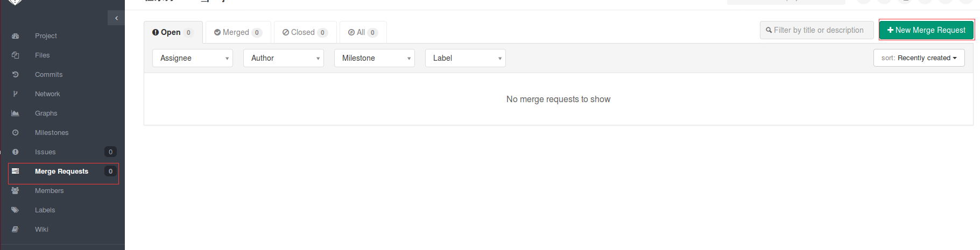This screenshot has width=980, height=250.
Task: Click the Members group icon
Action: pos(16,191)
